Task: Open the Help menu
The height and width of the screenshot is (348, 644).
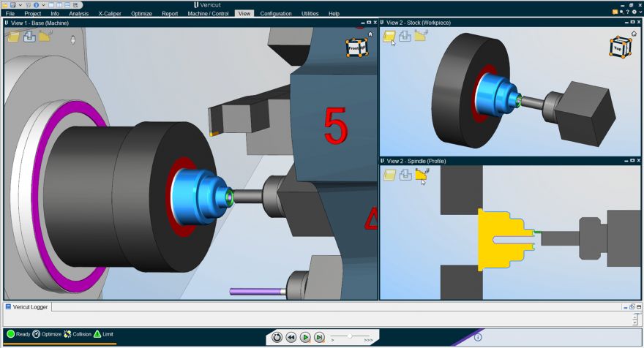Action: [334, 14]
